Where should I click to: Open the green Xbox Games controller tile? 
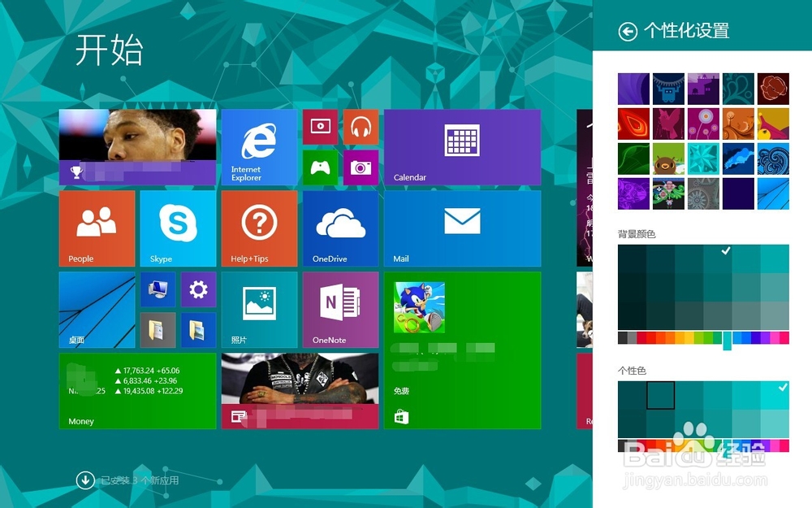coord(319,167)
